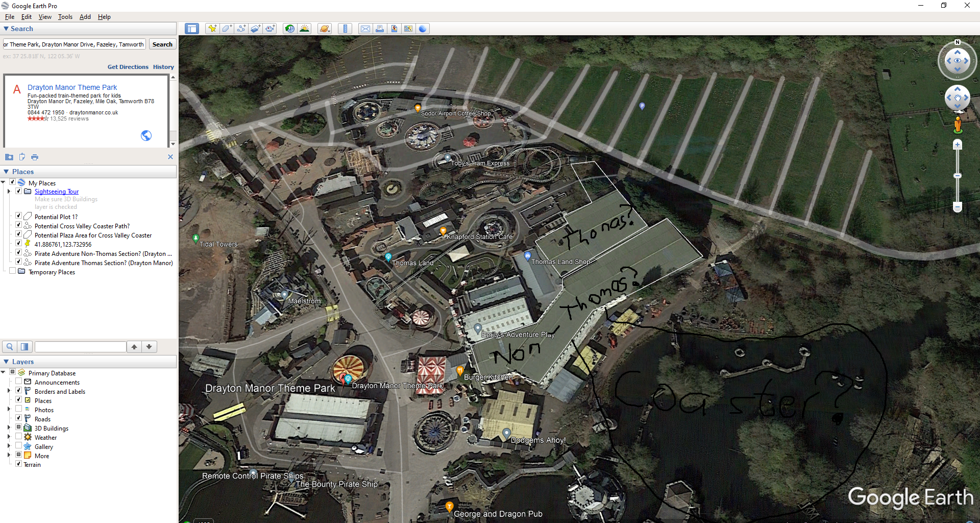Toggle the Terrain layer checkbox
Image resolution: width=980 pixels, height=523 pixels.
19,464
